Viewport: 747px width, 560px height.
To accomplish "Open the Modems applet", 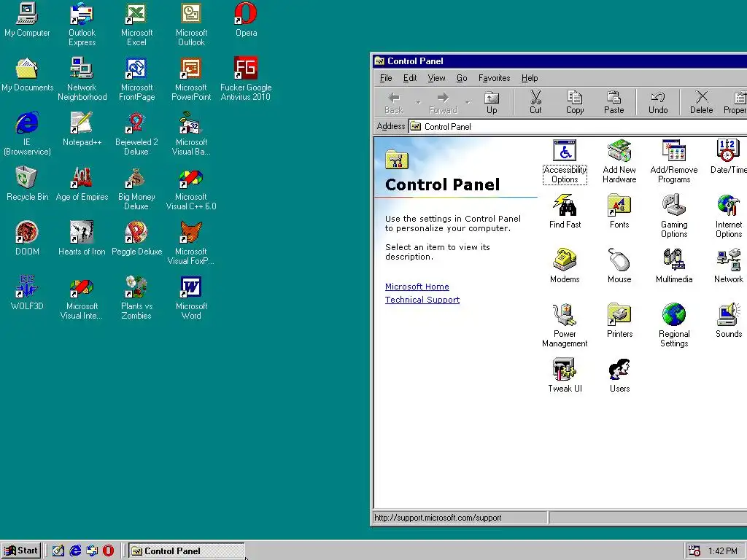I will pos(565,265).
